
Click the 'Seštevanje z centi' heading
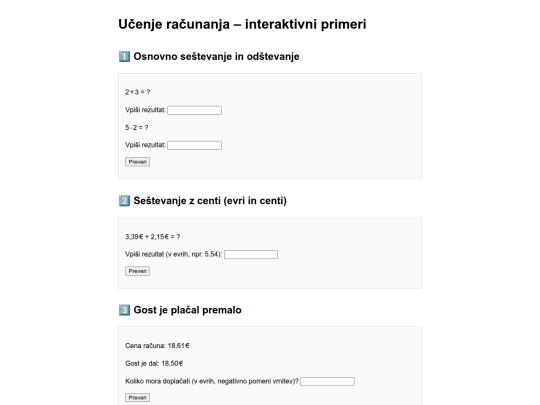tap(210, 201)
